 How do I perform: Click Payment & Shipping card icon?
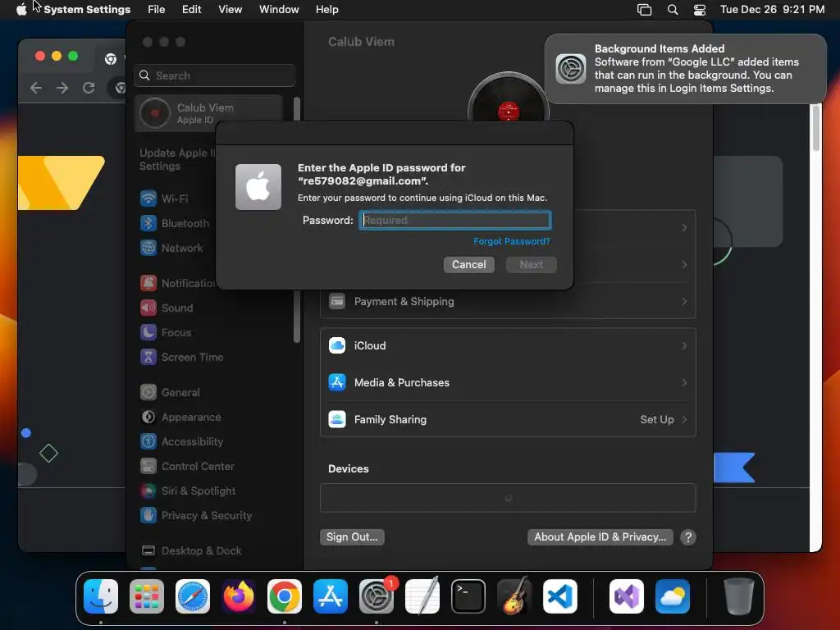coord(337,301)
